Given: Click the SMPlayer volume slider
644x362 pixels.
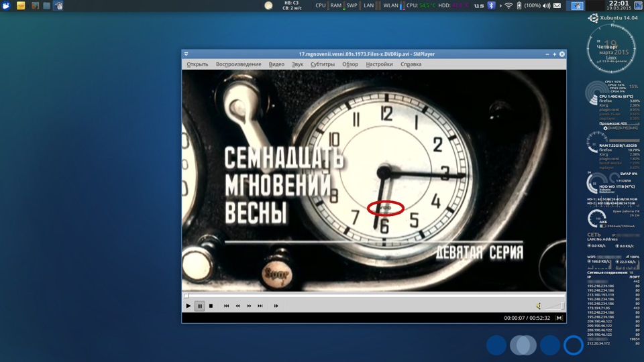Looking at the screenshot, I should click(x=555, y=306).
